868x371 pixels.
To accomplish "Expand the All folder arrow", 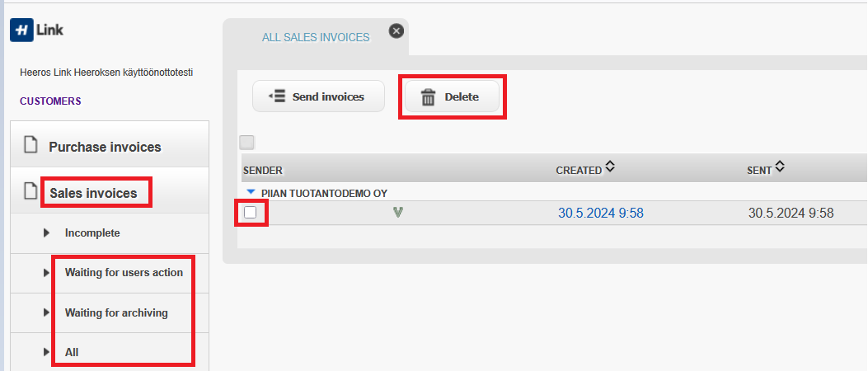I will pos(47,351).
